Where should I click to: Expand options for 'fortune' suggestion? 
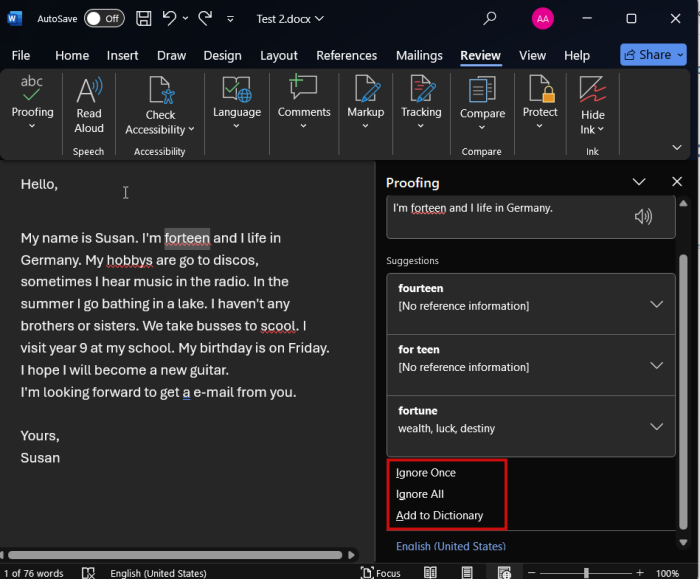point(656,427)
